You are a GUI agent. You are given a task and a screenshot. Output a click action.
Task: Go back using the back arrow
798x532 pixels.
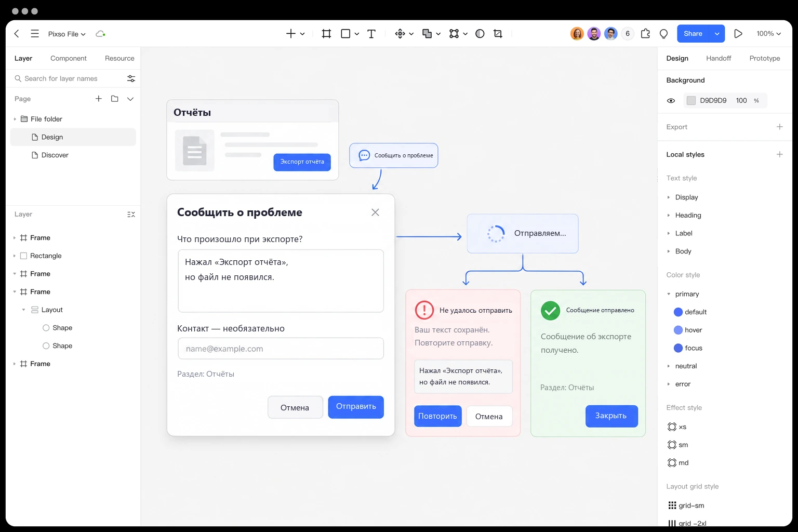(17, 34)
